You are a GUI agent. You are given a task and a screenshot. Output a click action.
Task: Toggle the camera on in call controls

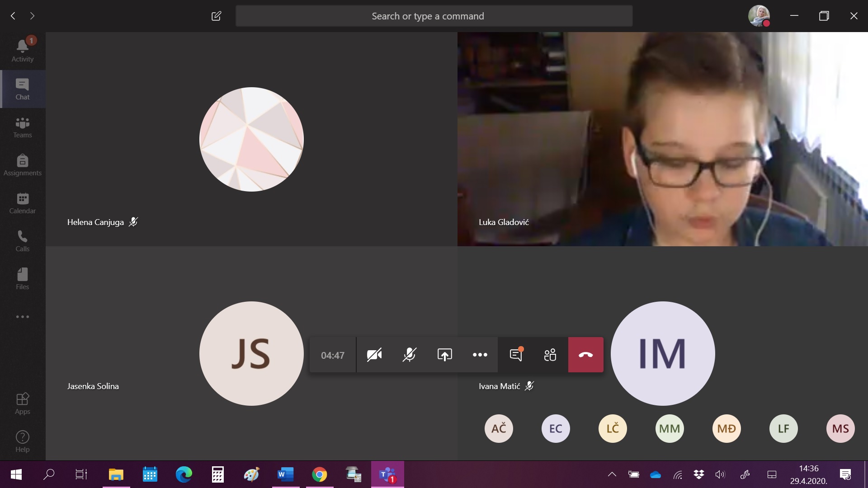click(x=374, y=355)
